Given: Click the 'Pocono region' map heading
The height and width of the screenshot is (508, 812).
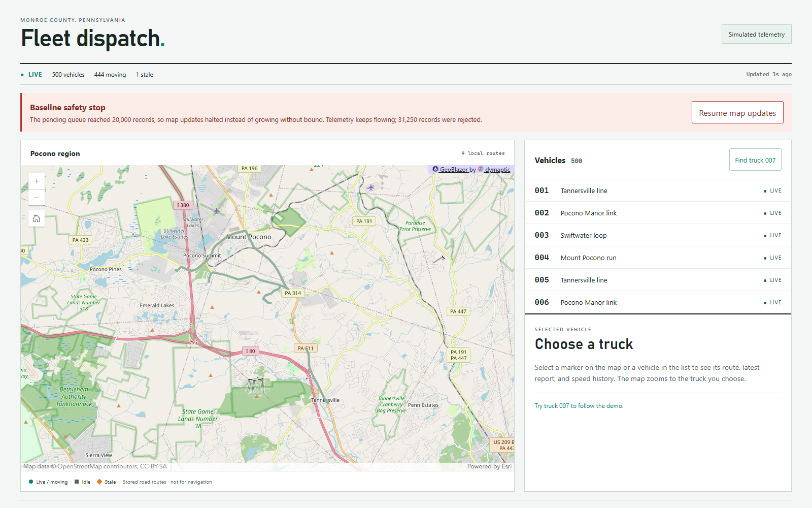Looking at the screenshot, I should point(55,153).
